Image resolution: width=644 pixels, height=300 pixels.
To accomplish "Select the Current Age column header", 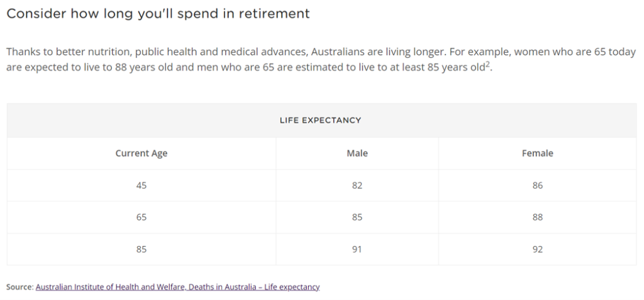I will pos(142,153).
